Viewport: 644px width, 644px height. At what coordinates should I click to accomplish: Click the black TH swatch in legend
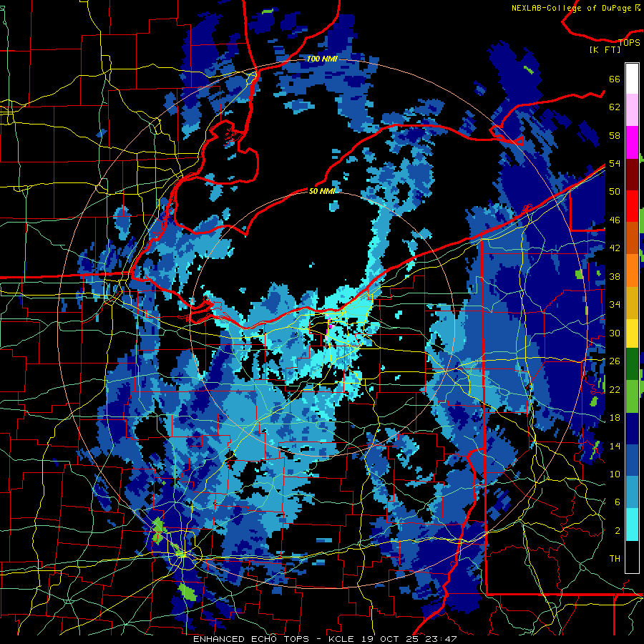point(632,557)
